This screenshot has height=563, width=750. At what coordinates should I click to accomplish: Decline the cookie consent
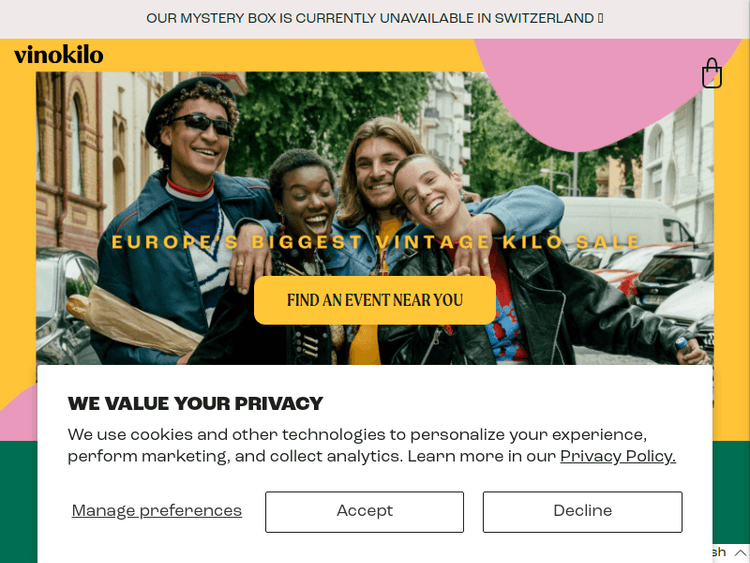click(583, 511)
